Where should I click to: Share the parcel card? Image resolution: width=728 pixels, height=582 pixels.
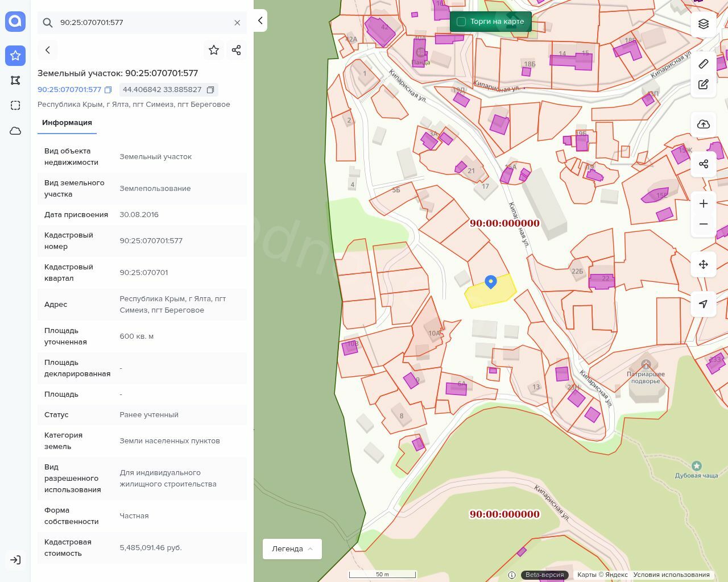[237, 50]
